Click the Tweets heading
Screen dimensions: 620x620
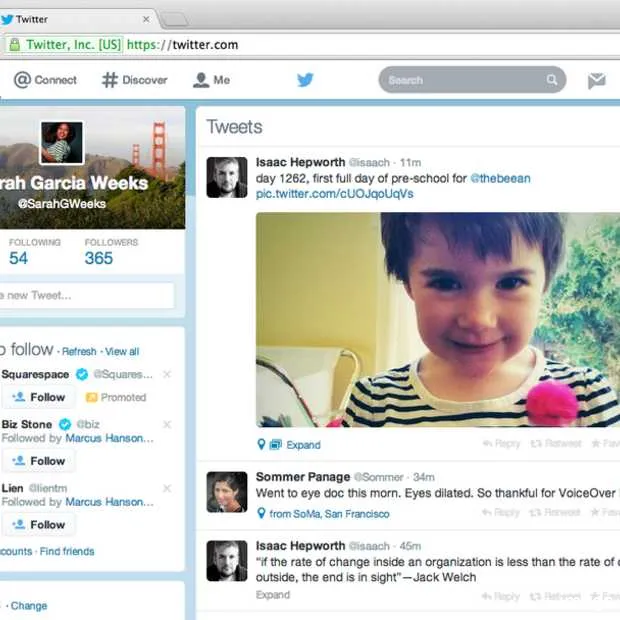tap(234, 127)
